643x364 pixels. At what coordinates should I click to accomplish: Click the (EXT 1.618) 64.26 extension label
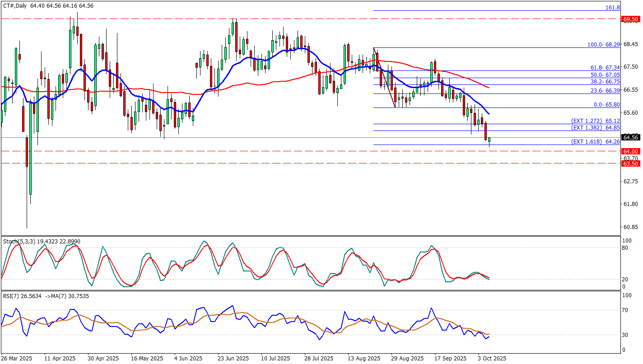tap(596, 141)
